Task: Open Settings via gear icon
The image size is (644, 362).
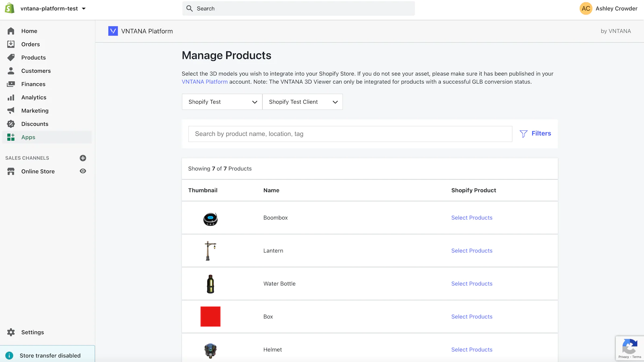Action: (11, 332)
